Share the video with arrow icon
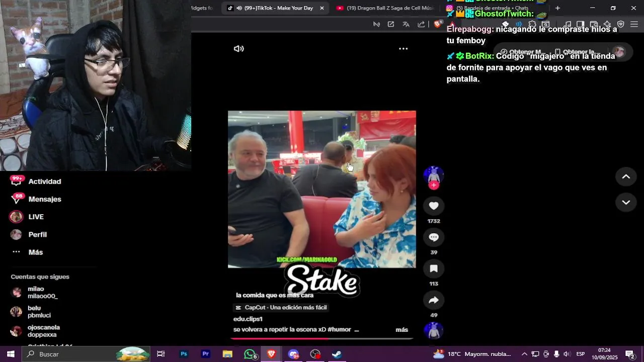Screen dimensions: 644x362 (x=434, y=300)
